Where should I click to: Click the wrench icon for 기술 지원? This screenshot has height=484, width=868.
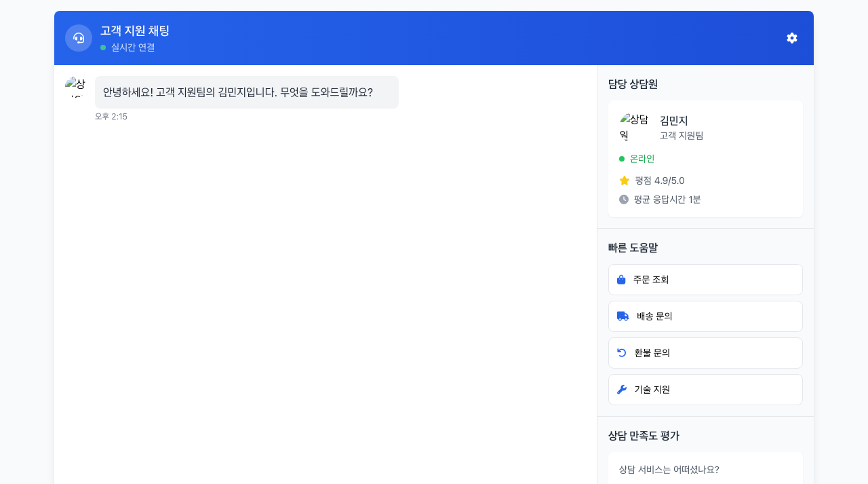point(622,390)
